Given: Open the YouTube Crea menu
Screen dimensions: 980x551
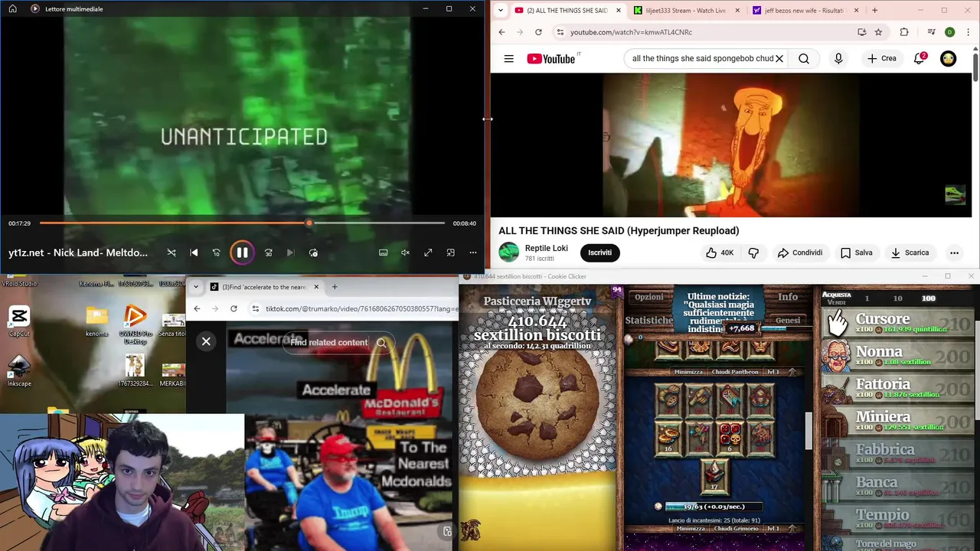Looking at the screenshot, I should tap(881, 58).
